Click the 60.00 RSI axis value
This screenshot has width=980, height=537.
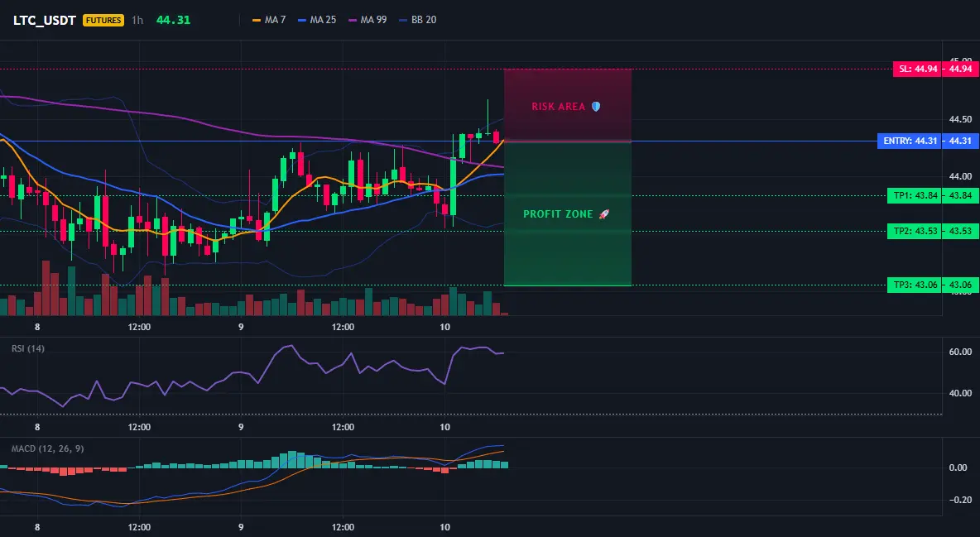(961, 352)
